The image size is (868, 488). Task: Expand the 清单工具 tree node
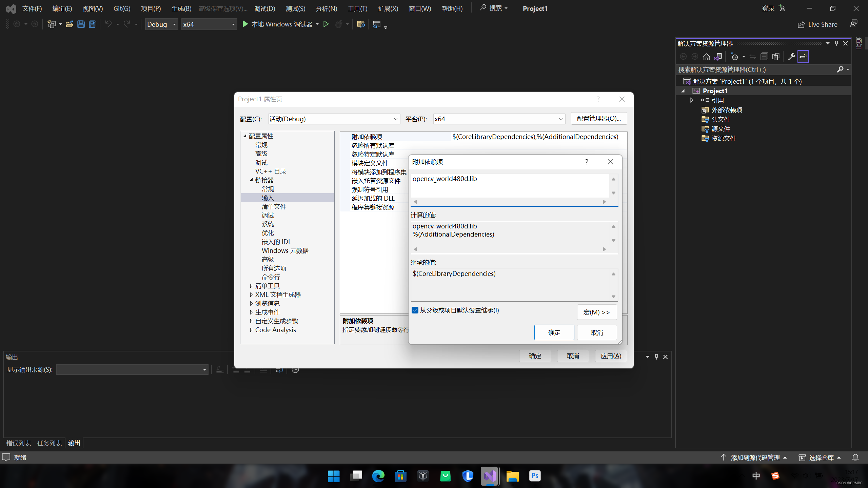251,286
